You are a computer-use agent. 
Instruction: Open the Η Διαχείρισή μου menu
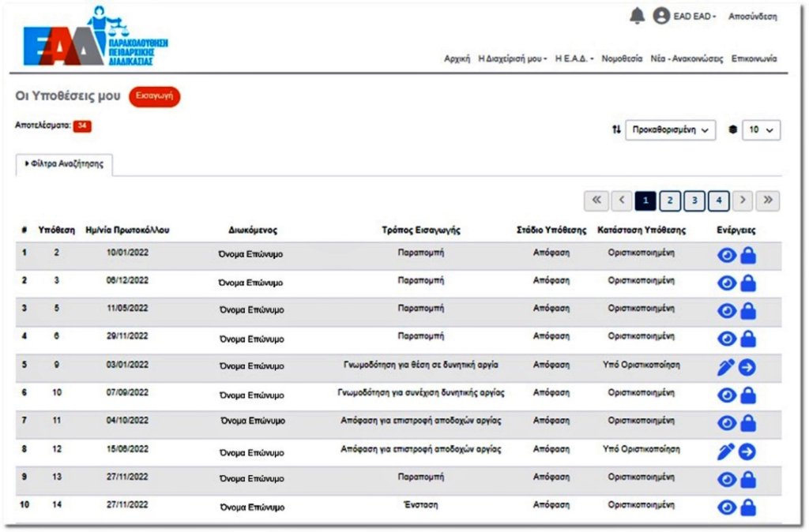coord(513,59)
